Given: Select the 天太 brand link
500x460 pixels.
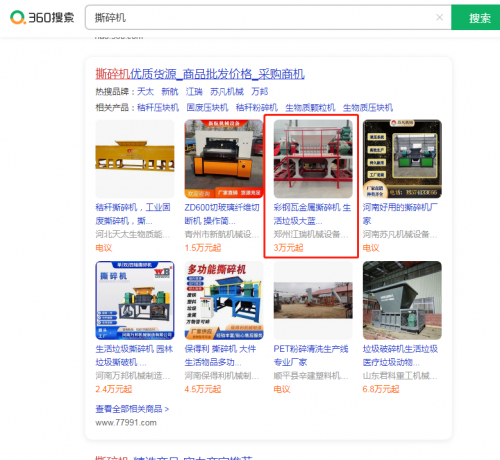Looking at the screenshot, I should click(145, 91).
